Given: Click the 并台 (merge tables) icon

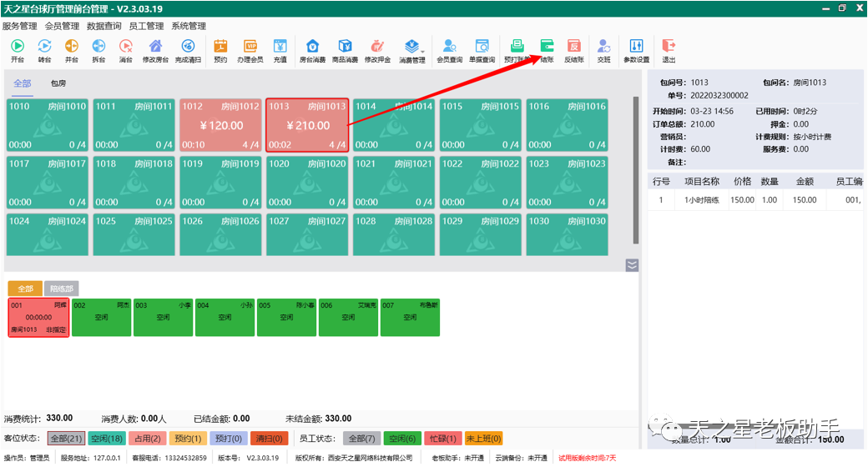Looking at the screenshot, I should 72,50.
